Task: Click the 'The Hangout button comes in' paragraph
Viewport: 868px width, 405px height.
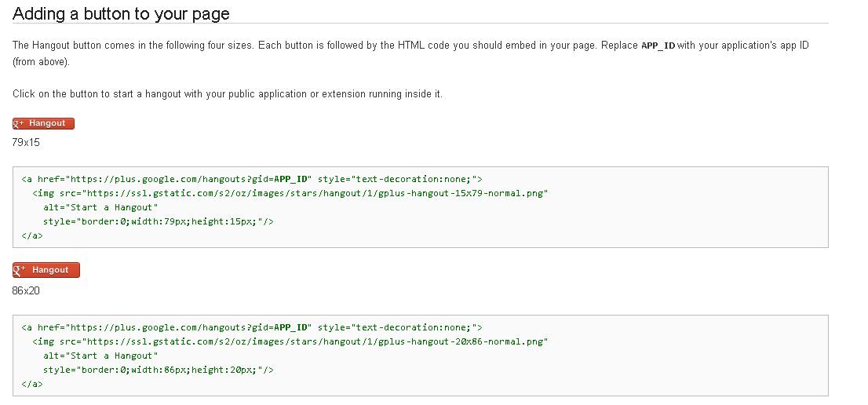Action: click(314, 46)
